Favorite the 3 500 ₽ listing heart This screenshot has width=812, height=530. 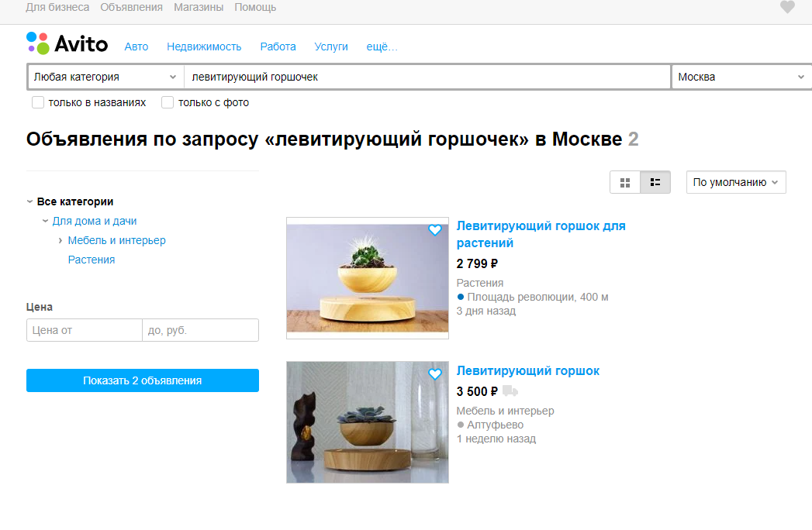pyautogui.click(x=435, y=373)
